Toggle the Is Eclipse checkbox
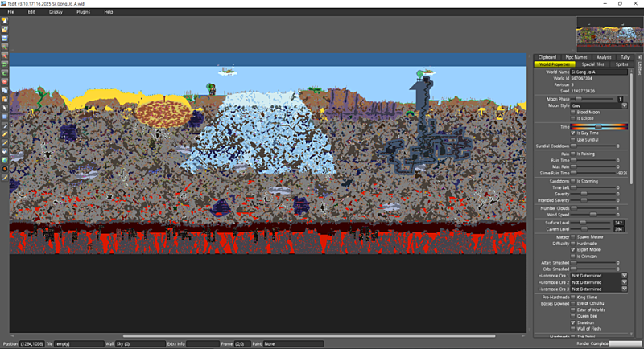Viewport: 644px width, 349px height. (x=573, y=118)
